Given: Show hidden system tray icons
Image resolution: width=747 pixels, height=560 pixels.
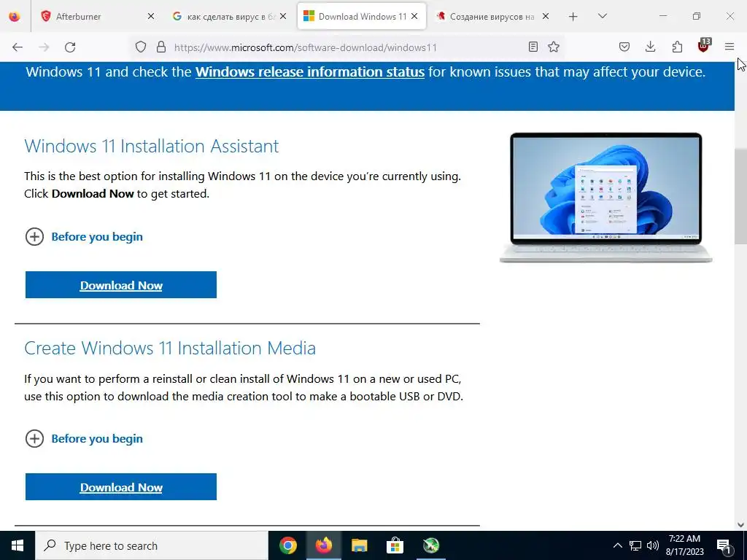Looking at the screenshot, I should pos(617,545).
